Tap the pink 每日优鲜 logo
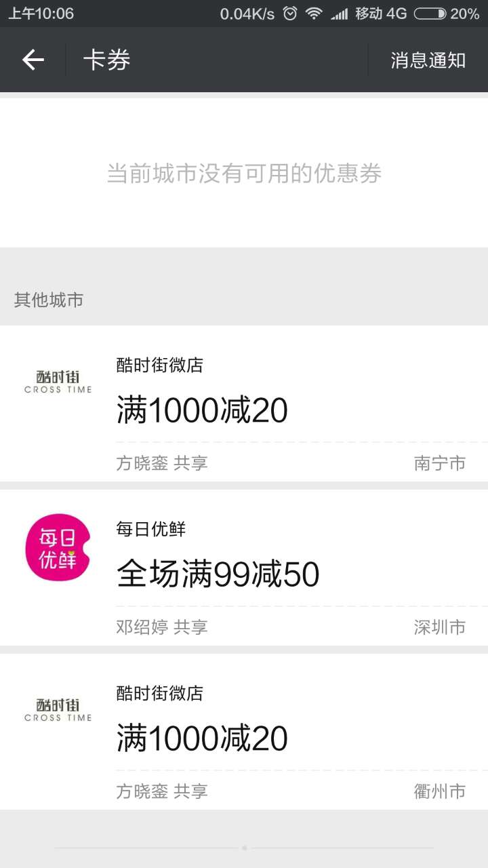 58,547
